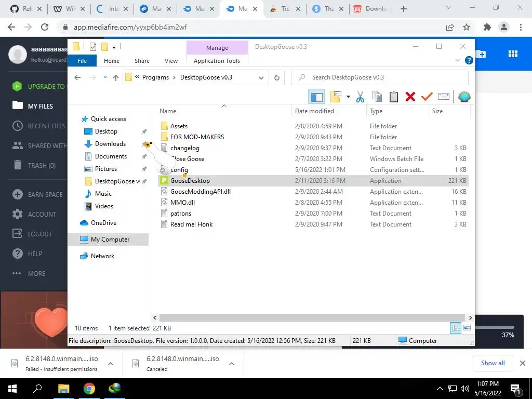
Task: Expand the address bar history dropdown
Action: [x=261, y=78]
